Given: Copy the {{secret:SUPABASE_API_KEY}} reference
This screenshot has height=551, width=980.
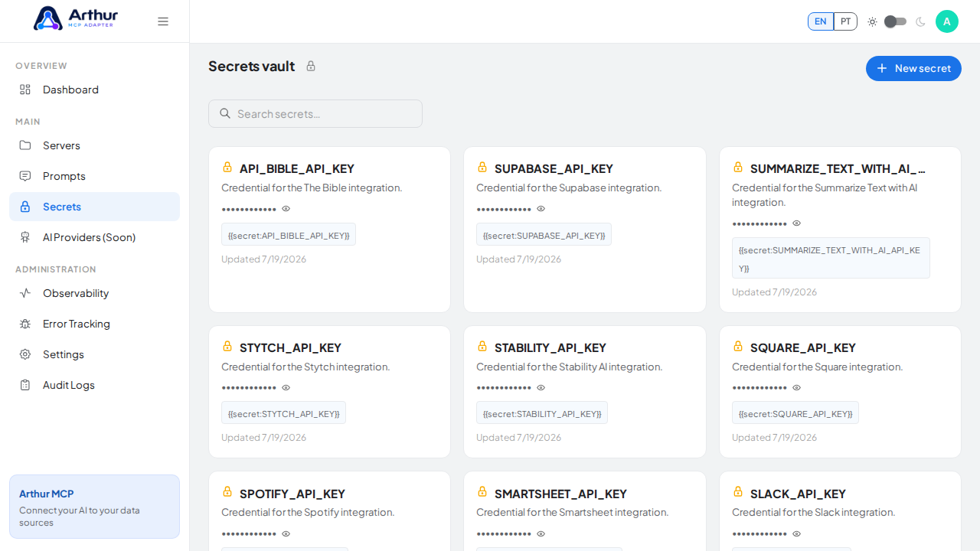Looking at the screenshot, I should click(544, 234).
